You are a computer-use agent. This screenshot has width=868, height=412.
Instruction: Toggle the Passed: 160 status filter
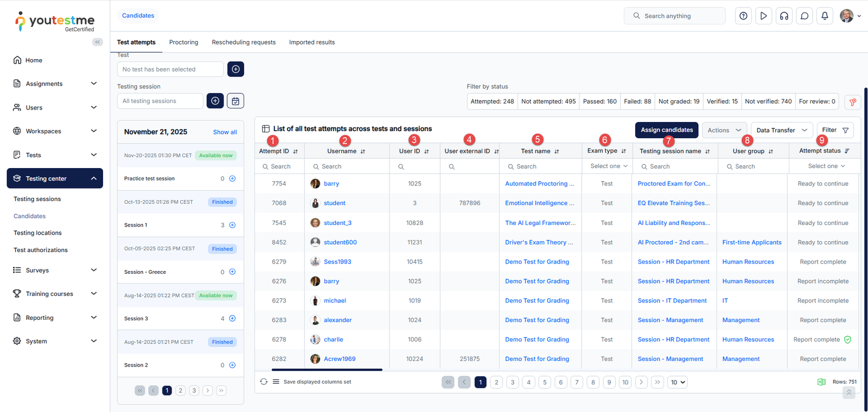[x=599, y=101]
